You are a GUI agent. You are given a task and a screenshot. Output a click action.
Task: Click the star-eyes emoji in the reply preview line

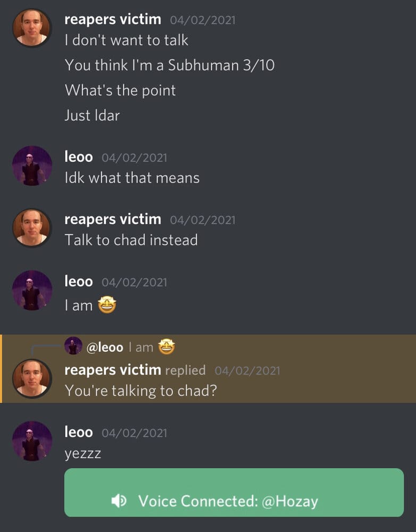point(167,347)
